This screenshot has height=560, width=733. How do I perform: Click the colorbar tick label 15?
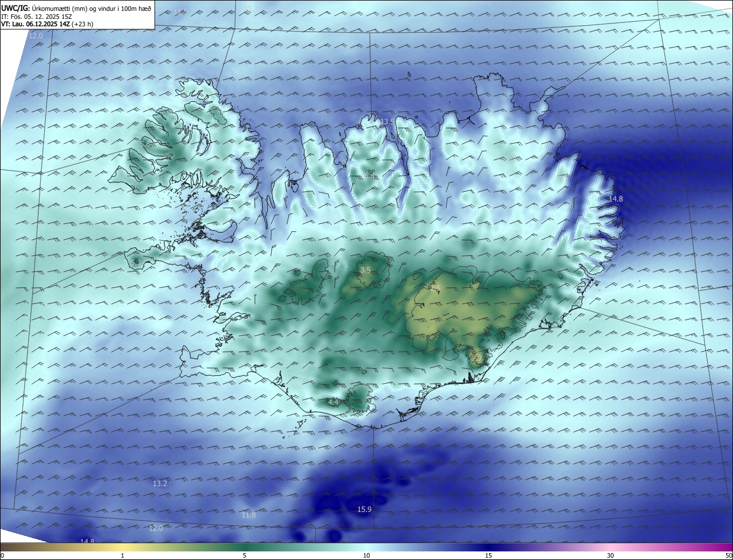[x=488, y=555]
